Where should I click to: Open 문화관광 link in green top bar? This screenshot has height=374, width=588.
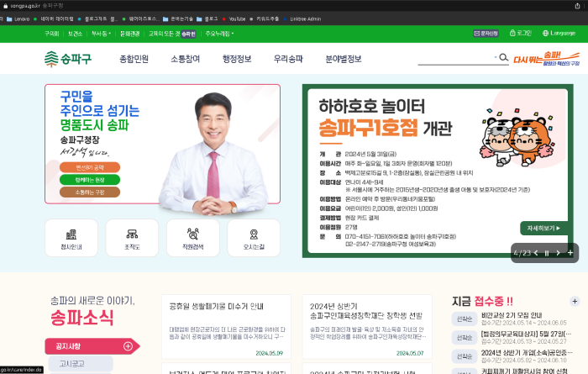pos(129,34)
